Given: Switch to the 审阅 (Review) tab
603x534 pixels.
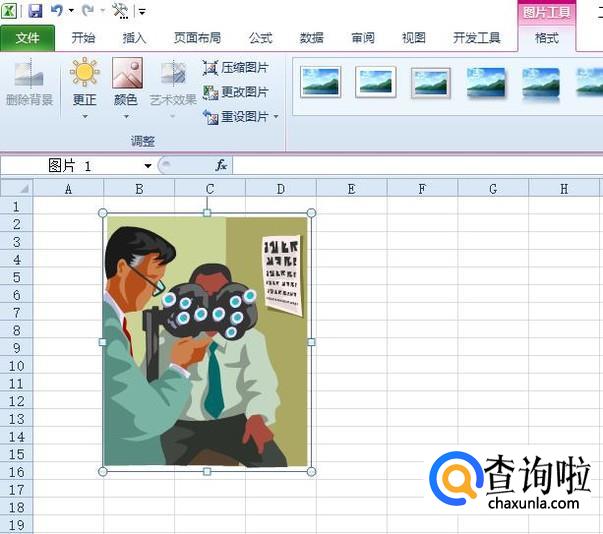Looking at the screenshot, I should click(363, 38).
